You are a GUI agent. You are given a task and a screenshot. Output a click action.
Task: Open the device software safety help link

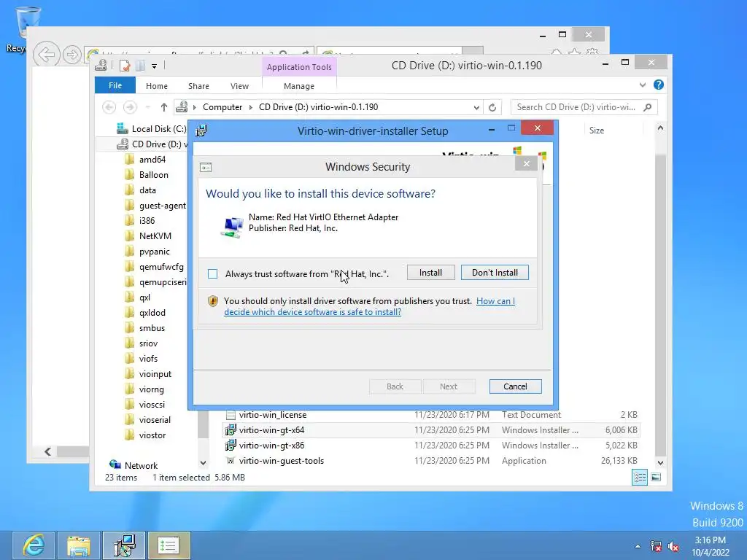pos(369,307)
